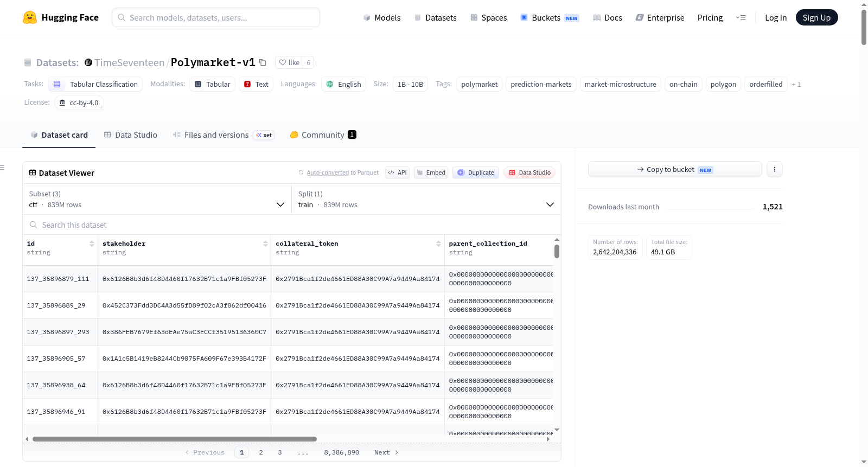Click the table vertical scrollbar thumb
Screen dimensions: 868x467
click(x=557, y=251)
